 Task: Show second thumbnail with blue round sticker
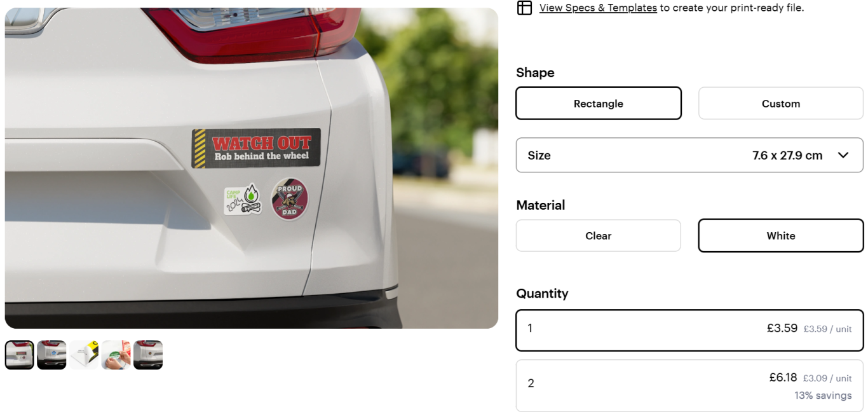[51, 355]
